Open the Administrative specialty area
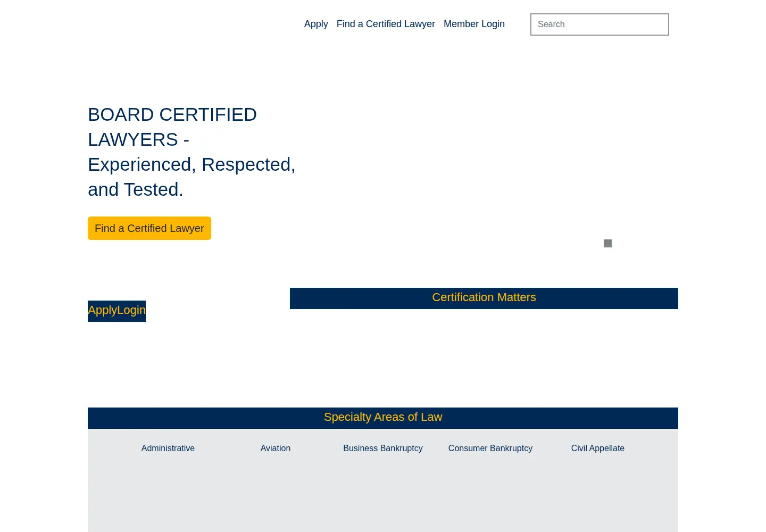The width and height of the screenshot is (766, 532). coord(168,448)
